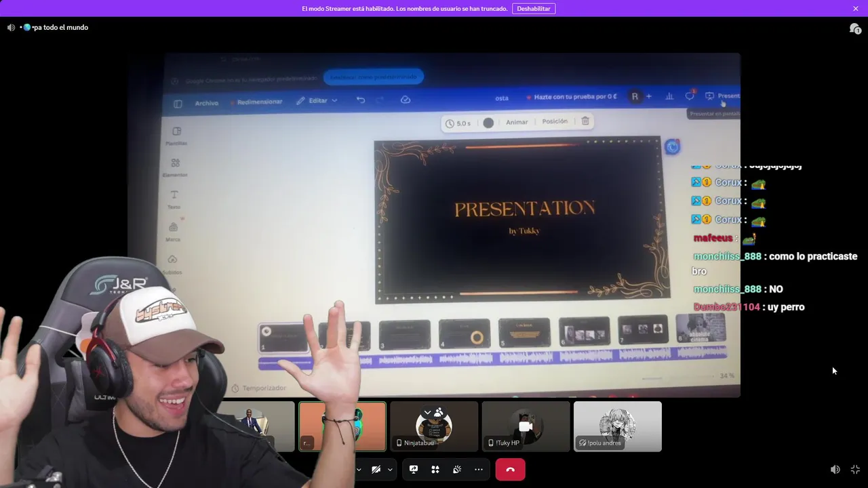The image size is (868, 488).
Task: Click the Posición button above the slide
Action: coord(555,121)
